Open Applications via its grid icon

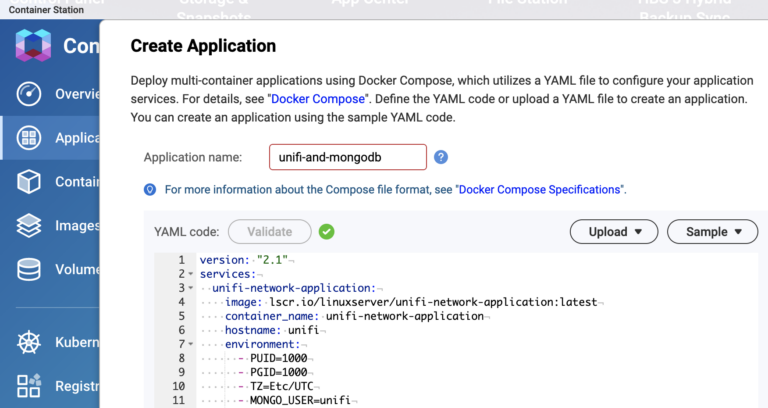[x=29, y=138]
